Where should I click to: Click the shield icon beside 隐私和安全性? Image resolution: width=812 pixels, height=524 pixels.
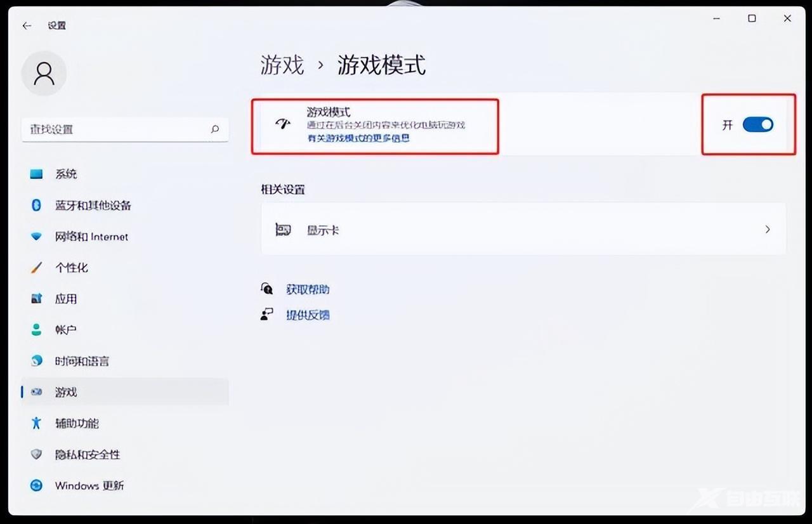pyautogui.click(x=36, y=454)
